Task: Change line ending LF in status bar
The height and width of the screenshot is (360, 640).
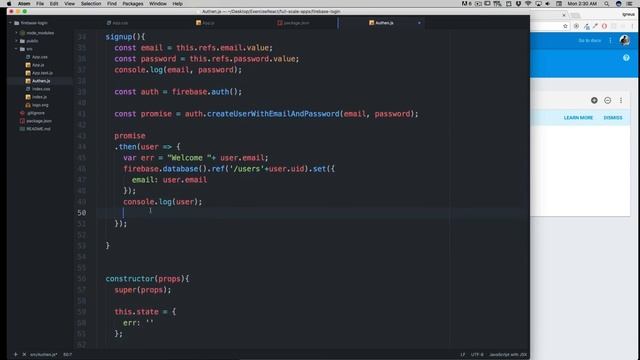Action: coord(462,355)
